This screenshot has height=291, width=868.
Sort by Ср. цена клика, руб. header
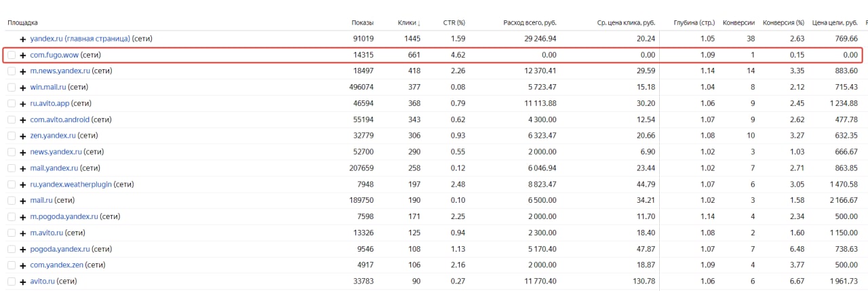coord(626,22)
